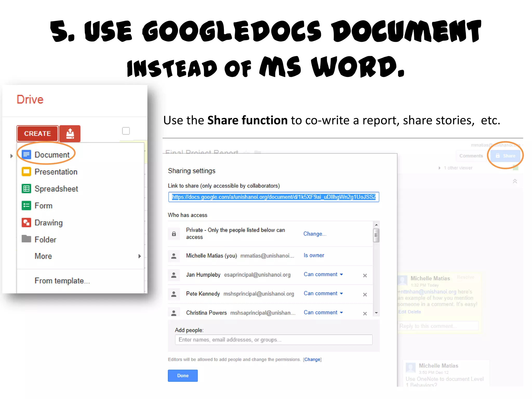
Task: Open Can comment dropdown for Pete Kennedy
Action: point(323,294)
